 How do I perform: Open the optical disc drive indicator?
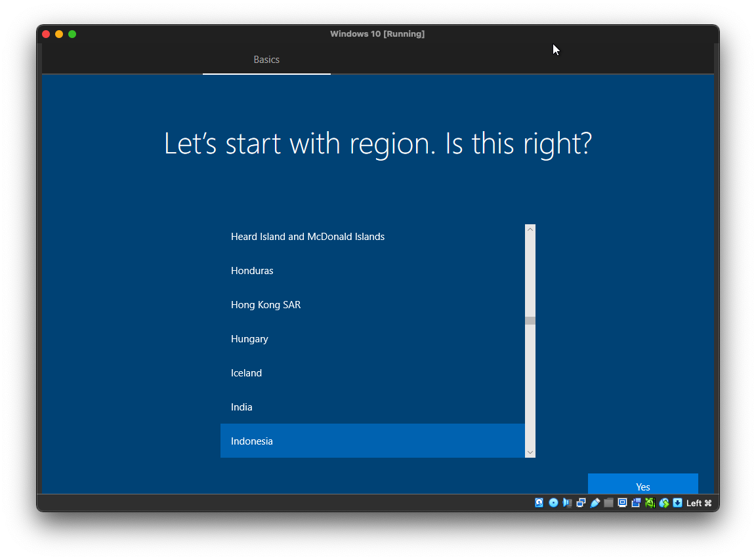[553, 503]
